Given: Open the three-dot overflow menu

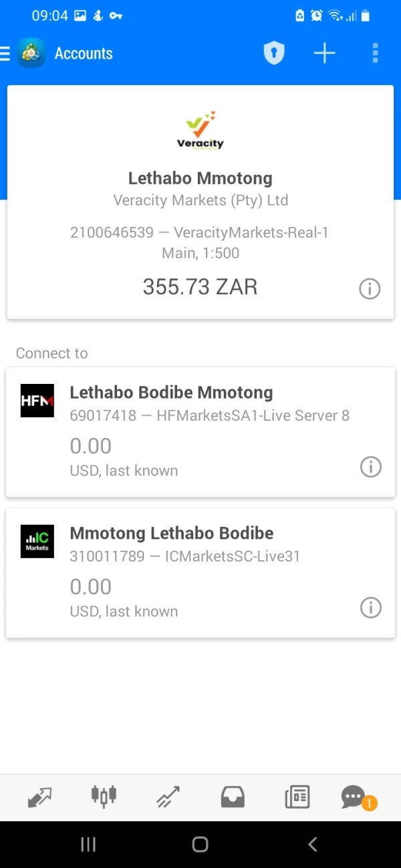Looking at the screenshot, I should coord(375,53).
